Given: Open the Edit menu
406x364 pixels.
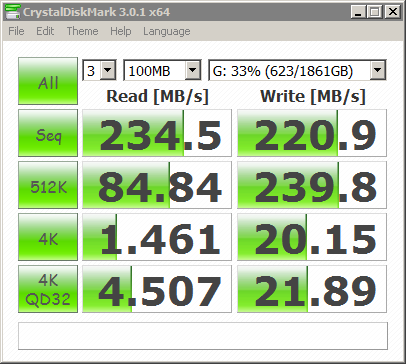Looking at the screenshot, I should pyautogui.click(x=45, y=31).
